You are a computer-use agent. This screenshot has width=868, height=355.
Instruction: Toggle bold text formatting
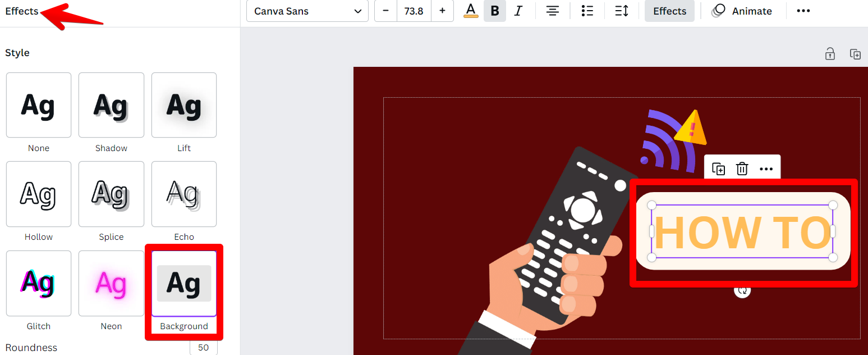pos(494,11)
